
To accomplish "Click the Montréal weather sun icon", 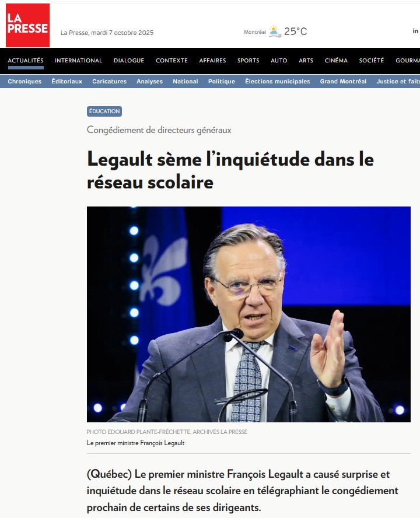I will click(275, 32).
